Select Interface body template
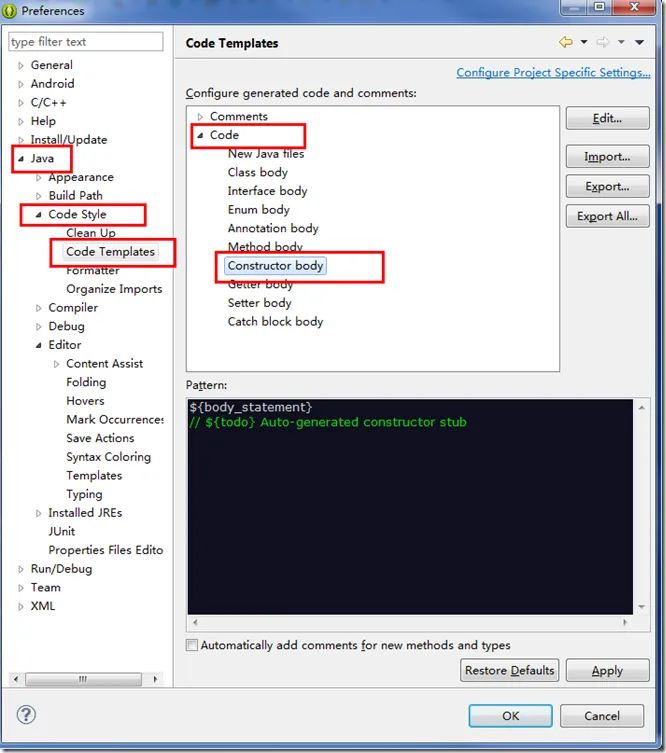The width and height of the screenshot is (666, 753). coord(267,191)
